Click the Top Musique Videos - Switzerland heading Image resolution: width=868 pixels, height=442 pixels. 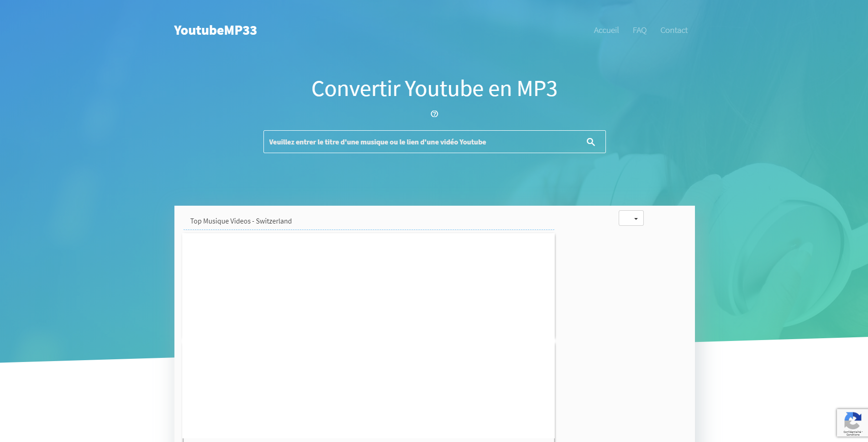click(x=241, y=221)
